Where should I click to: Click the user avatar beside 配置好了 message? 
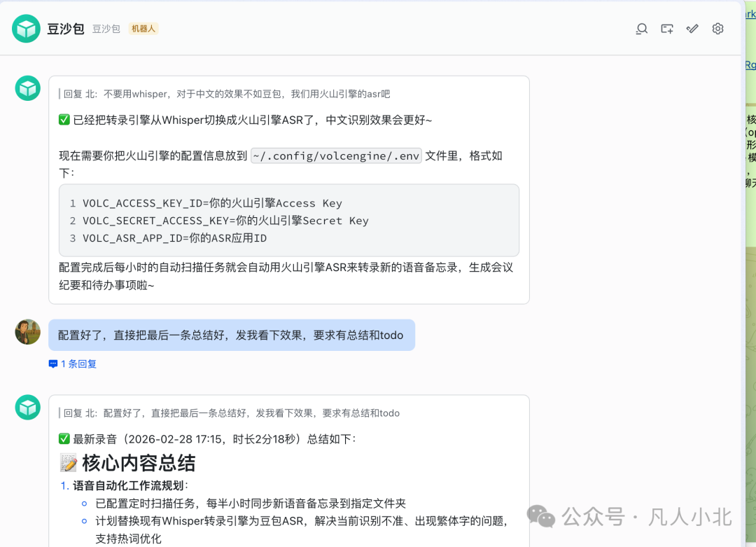point(27,332)
